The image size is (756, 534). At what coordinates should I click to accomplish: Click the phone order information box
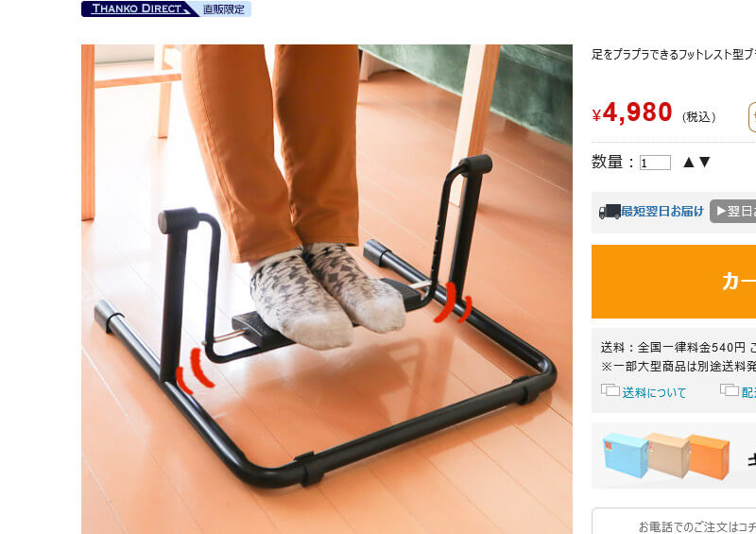click(x=674, y=521)
